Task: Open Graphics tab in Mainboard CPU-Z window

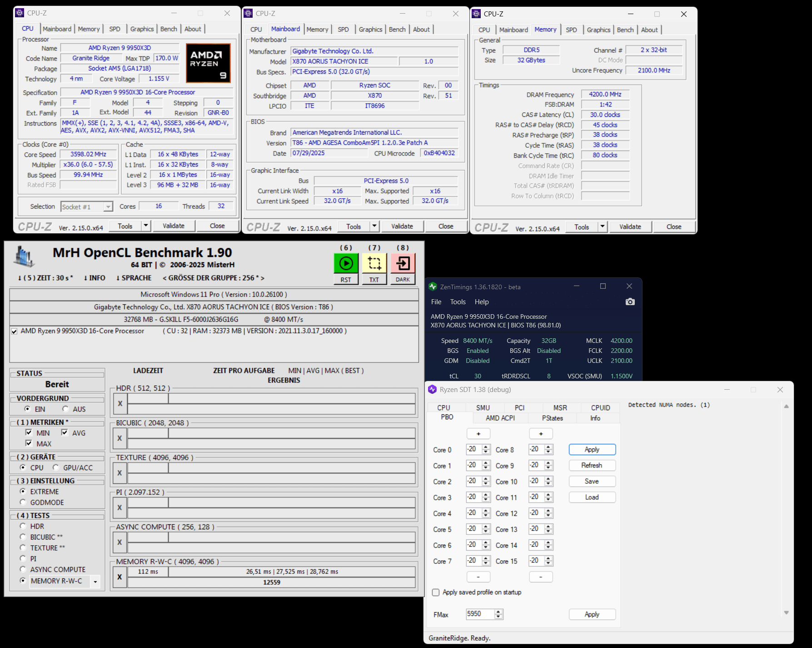Action: coord(370,30)
